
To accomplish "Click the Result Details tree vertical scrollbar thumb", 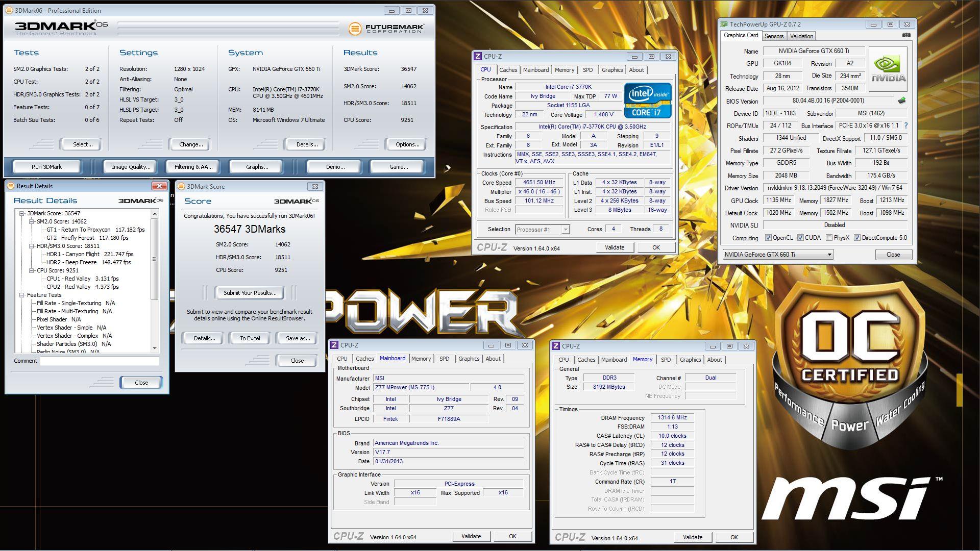I will click(x=155, y=259).
